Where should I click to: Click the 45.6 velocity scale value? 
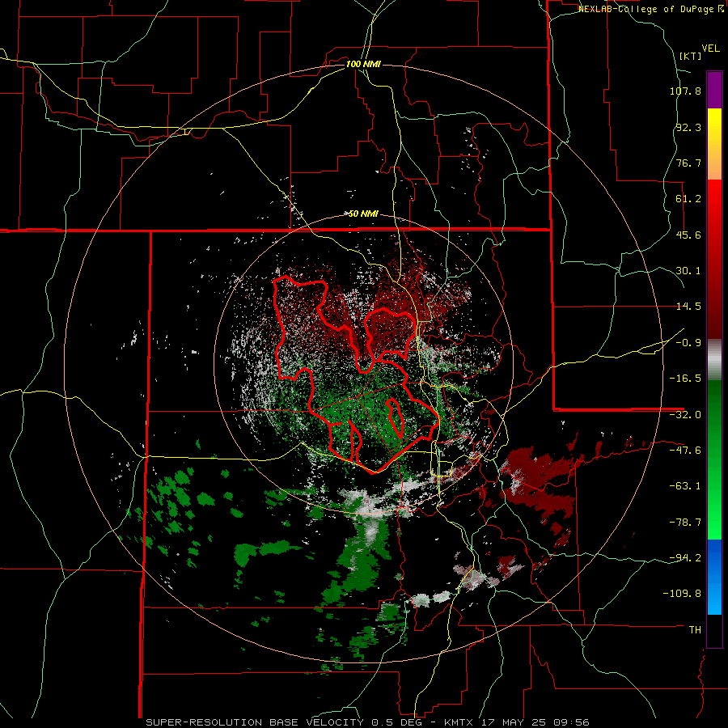(x=688, y=235)
